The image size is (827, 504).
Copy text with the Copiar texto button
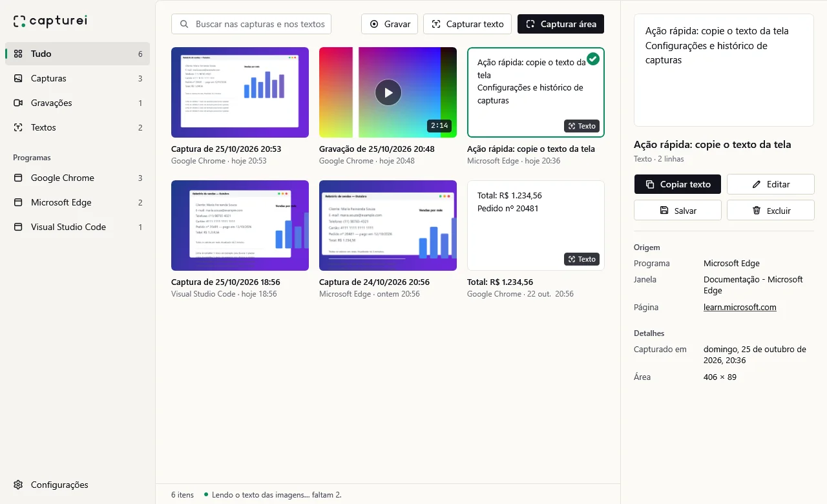click(678, 184)
